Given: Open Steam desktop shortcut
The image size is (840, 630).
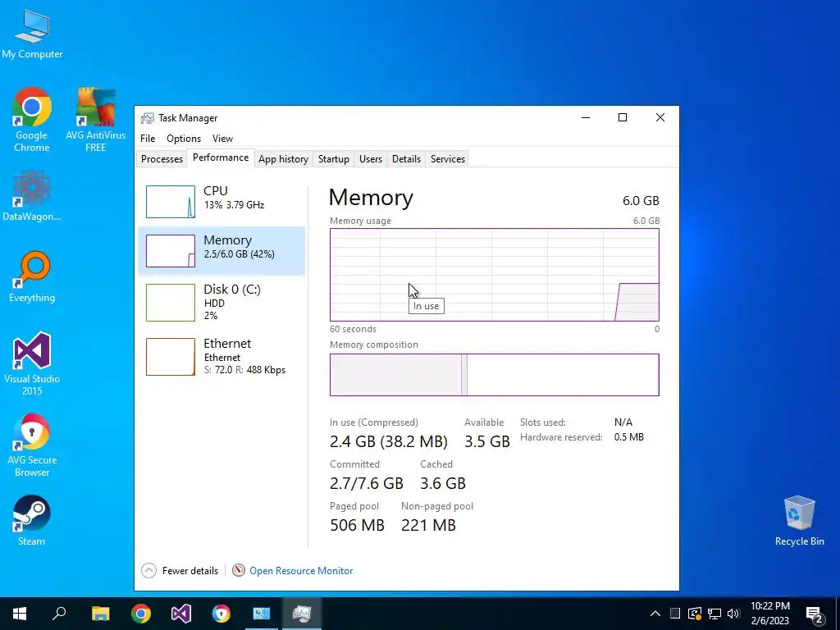Looking at the screenshot, I should [32, 520].
